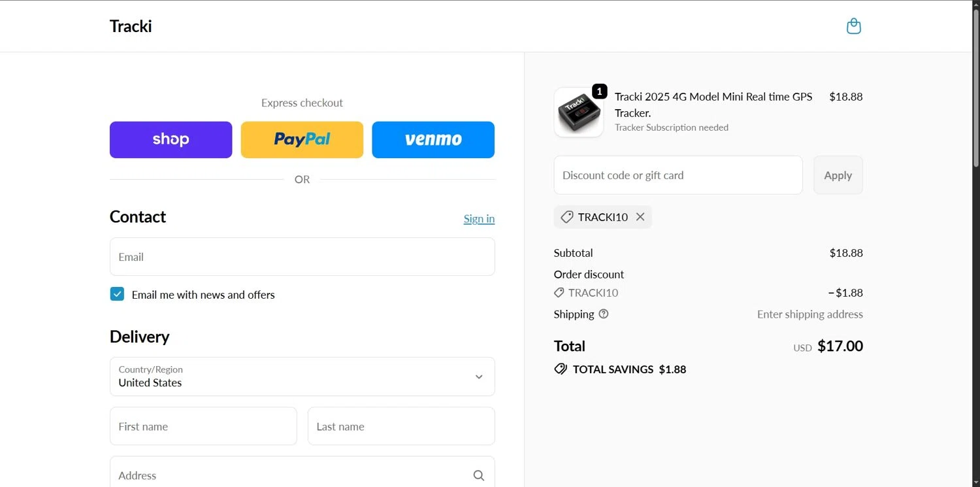Click the TOTAL SAVINGS $1.88 text
The width and height of the screenshot is (980, 487).
pos(630,369)
